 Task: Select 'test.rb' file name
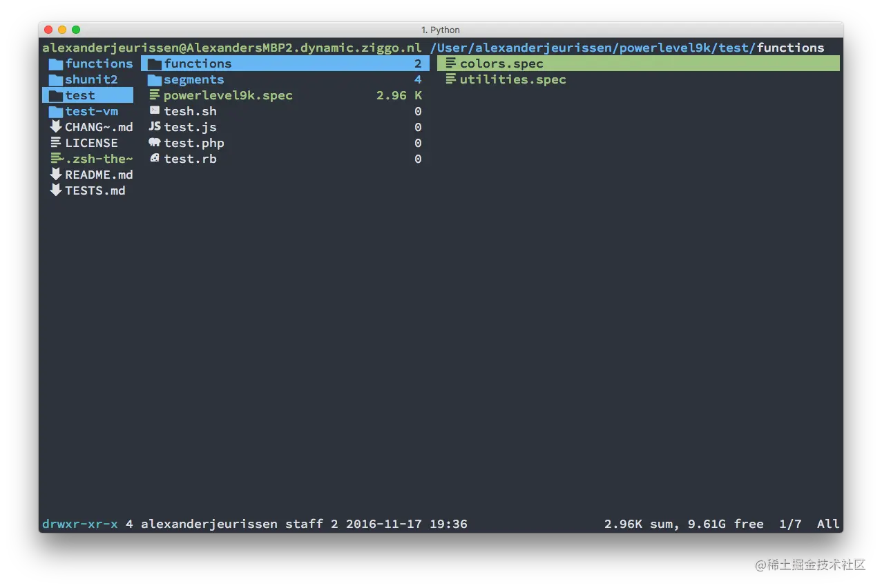[x=190, y=159]
